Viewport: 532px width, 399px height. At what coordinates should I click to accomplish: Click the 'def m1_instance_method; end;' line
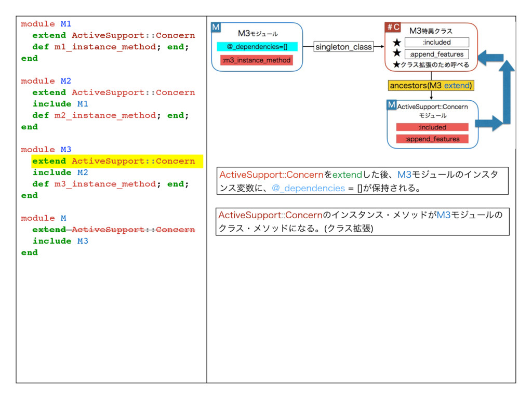(111, 47)
